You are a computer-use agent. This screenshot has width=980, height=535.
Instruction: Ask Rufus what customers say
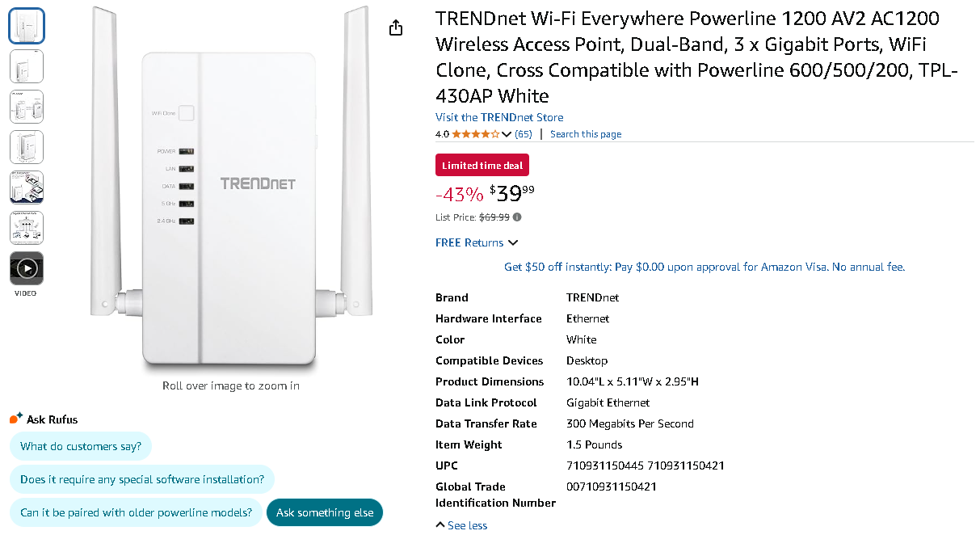click(81, 445)
